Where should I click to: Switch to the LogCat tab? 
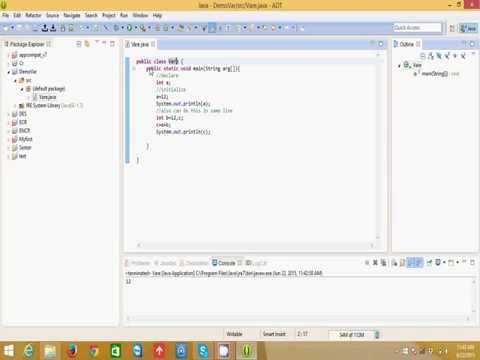pyautogui.click(x=256, y=263)
